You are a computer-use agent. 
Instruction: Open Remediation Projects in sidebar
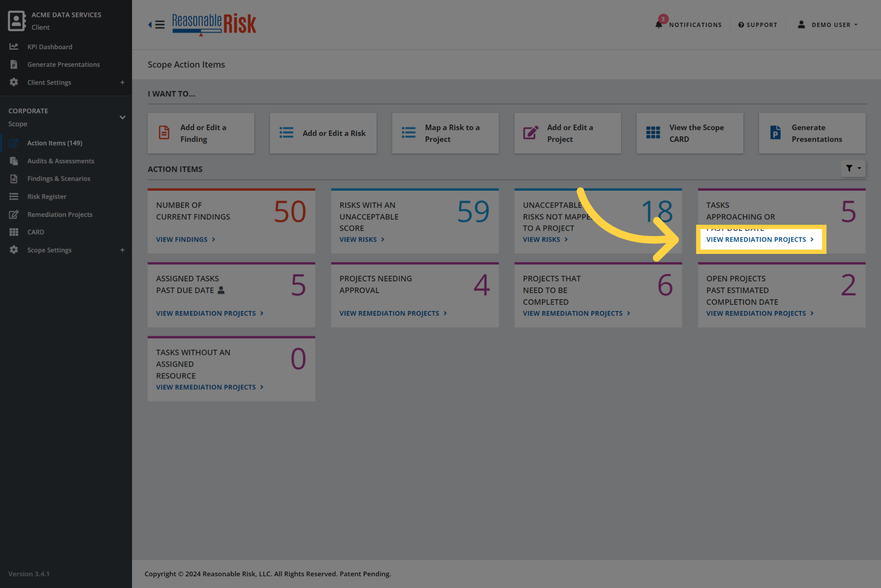[60, 214]
